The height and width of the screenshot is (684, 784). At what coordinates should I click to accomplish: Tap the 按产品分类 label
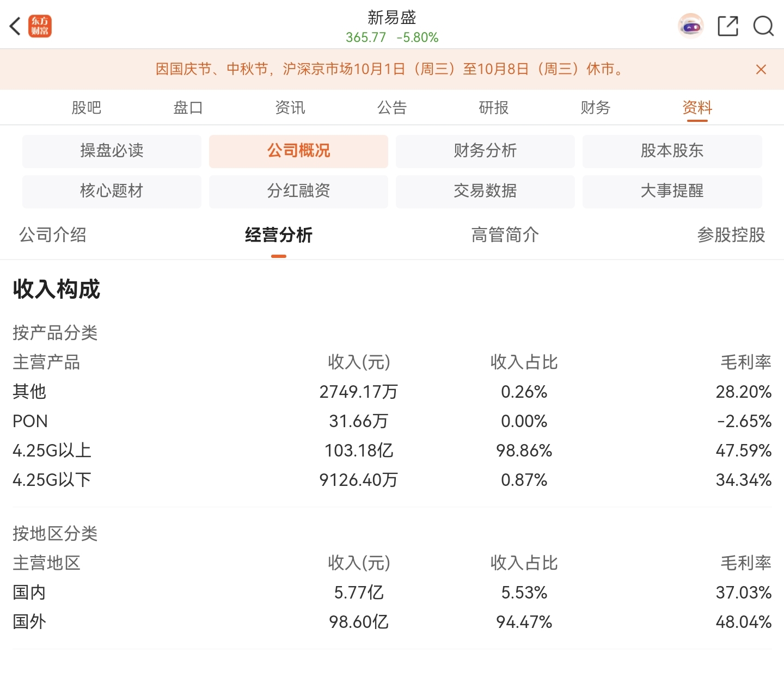[x=55, y=332]
